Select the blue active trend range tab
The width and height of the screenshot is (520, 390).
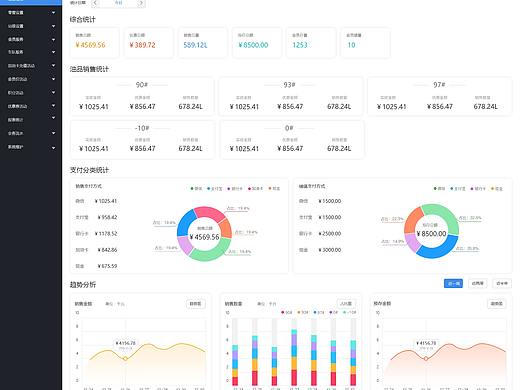(x=453, y=284)
